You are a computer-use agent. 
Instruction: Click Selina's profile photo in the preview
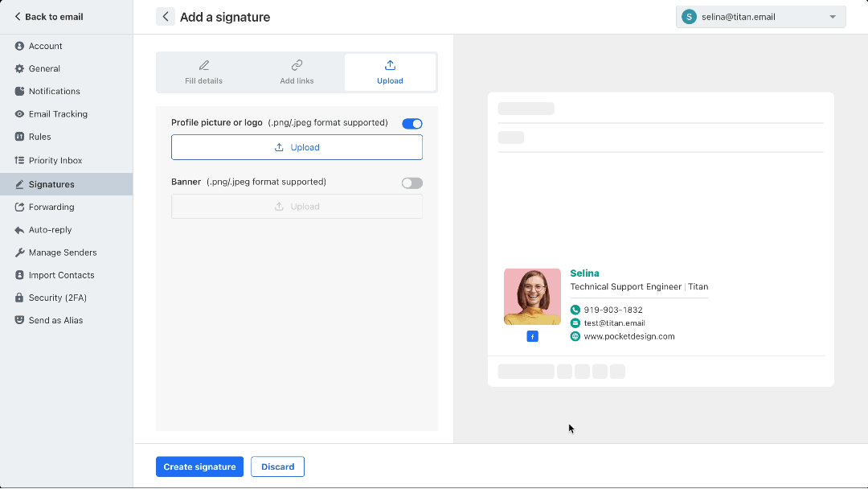tap(532, 297)
